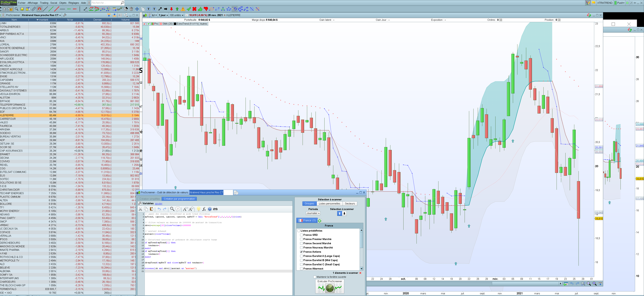Click the ajouter variables link
This screenshot has width=644, height=296.
(158, 204)
